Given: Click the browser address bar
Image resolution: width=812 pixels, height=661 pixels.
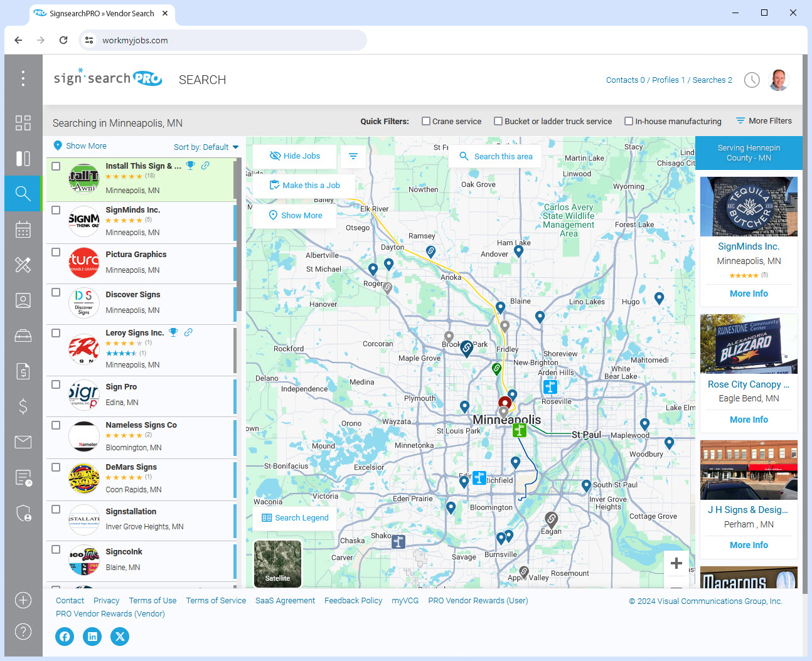Looking at the screenshot, I should pyautogui.click(x=223, y=40).
